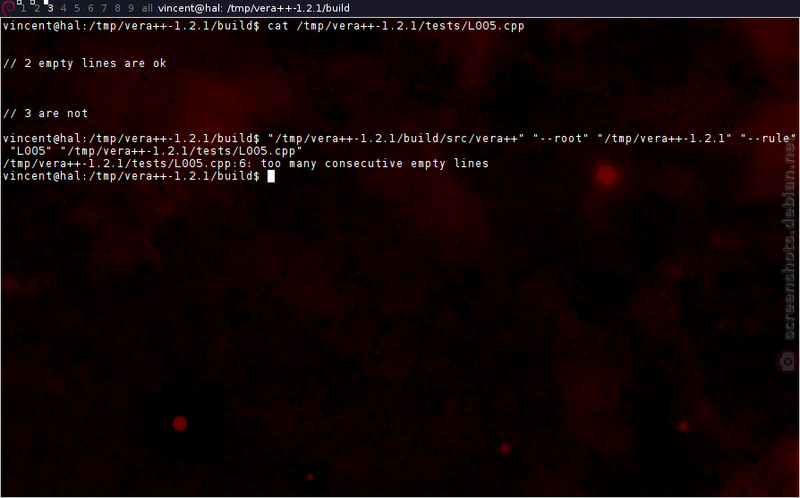Place cursor at the terminal prompt block
Image resolution: width=800 pixels, height=498 pixels.
point(271,176)
